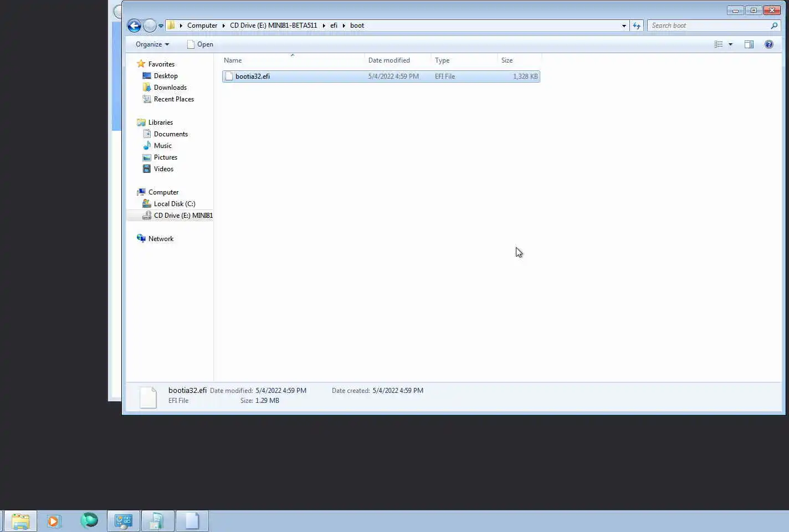Click the bootia32.efi name in the details pane

(187, 390)
